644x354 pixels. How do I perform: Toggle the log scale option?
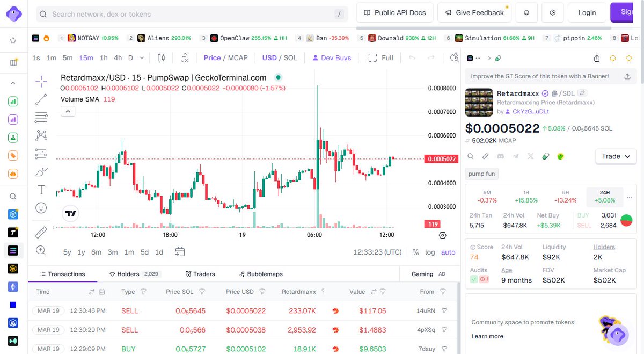(430, 252)
